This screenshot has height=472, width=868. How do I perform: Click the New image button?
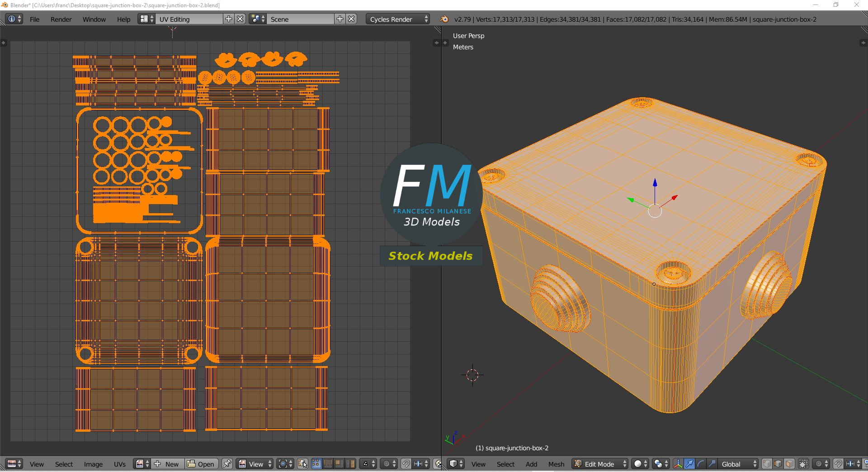(x=168, y=464)
